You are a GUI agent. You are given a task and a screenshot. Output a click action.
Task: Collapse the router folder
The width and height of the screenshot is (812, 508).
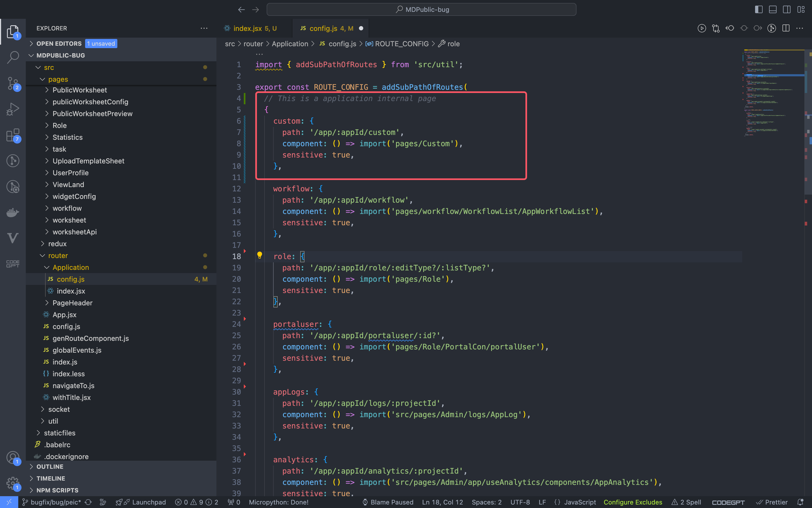(x=121, y=255)
